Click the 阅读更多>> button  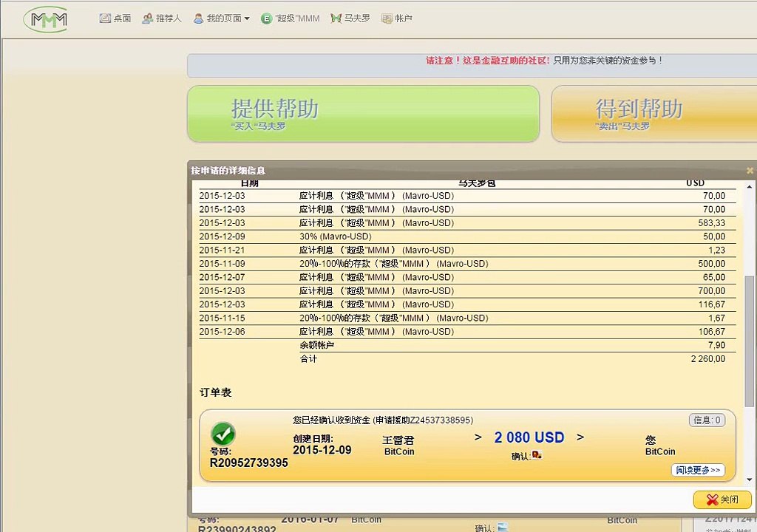698,470
